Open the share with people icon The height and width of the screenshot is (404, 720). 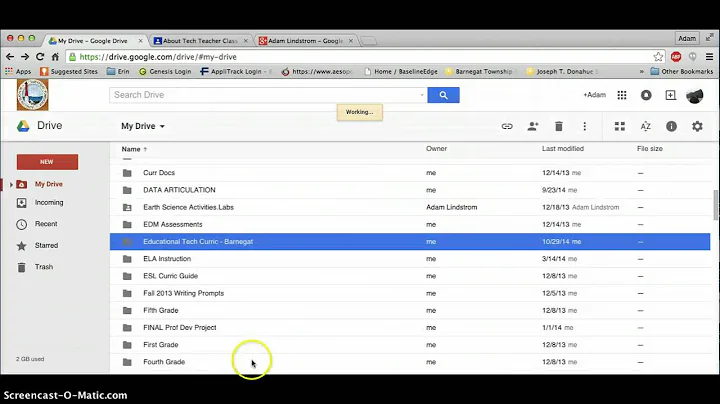(533, 126)
